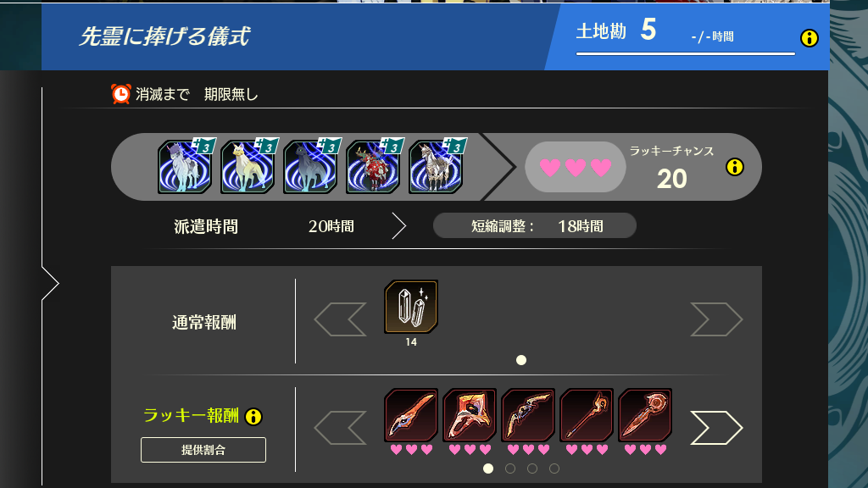Click the info icon beside 土地勘
This screenshot has height=488, width=868.
810,38
